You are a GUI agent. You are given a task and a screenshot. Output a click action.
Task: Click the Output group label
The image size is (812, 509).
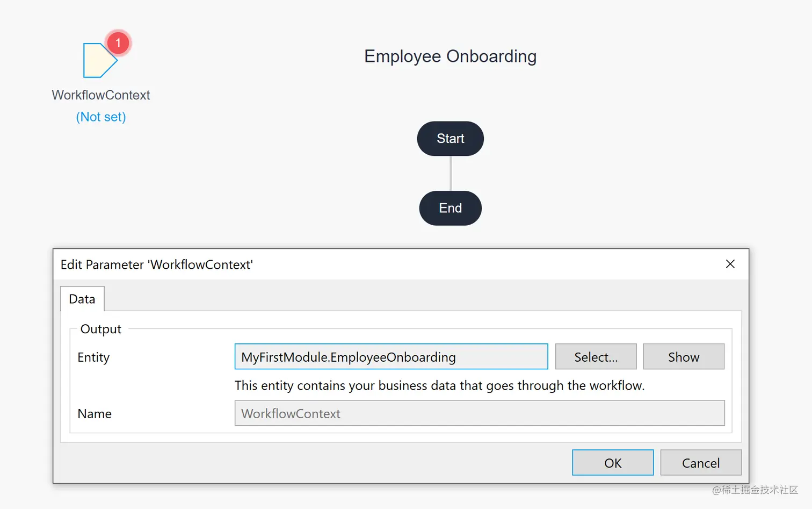pyautogui.click(x=101, y=329)
